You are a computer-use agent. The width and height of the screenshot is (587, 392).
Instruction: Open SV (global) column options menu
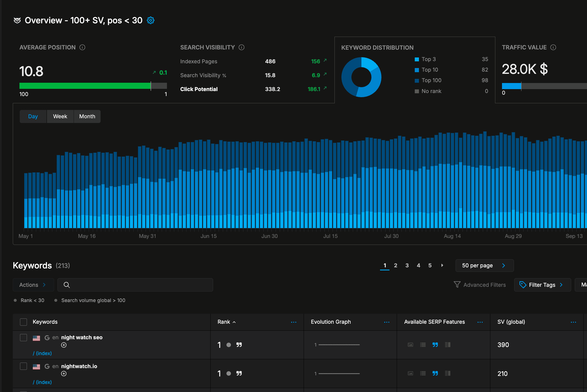point(573,322)
